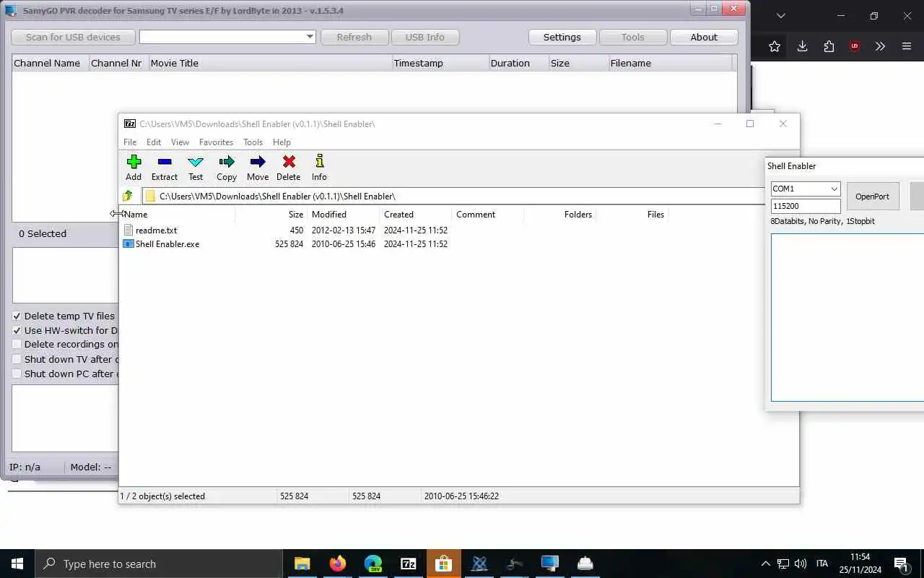Screen dimensions: 924x578
Task: Sort by Size column in 7-Zip
Action: pyautogui.click(x=271, y=215)
